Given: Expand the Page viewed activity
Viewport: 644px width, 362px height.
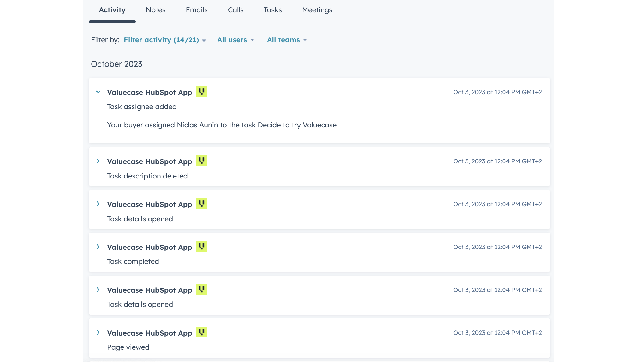Looking at the screenshot, I should (98, 333).
